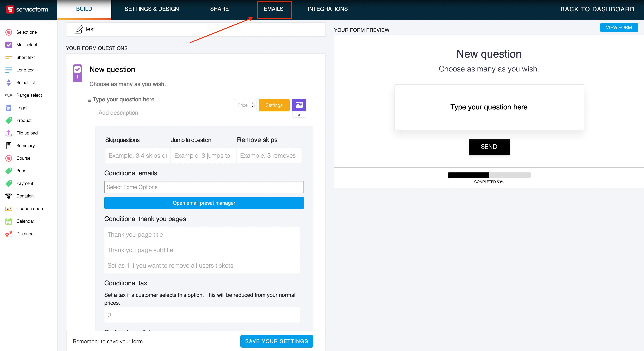Switch to the BUILD tab
Viewport: 644px width, 351px height.
click(84, 9)
